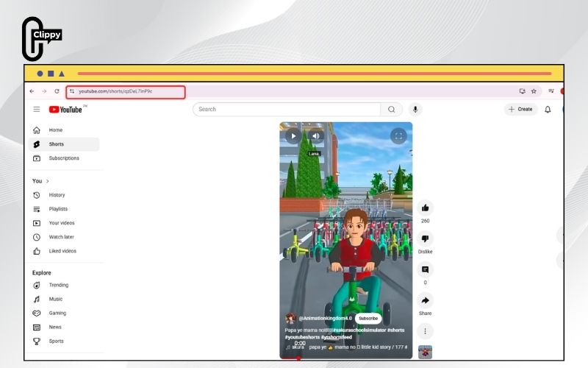The image size is (588, 368).
Task: Click the Create button
Action: point(520,109)
